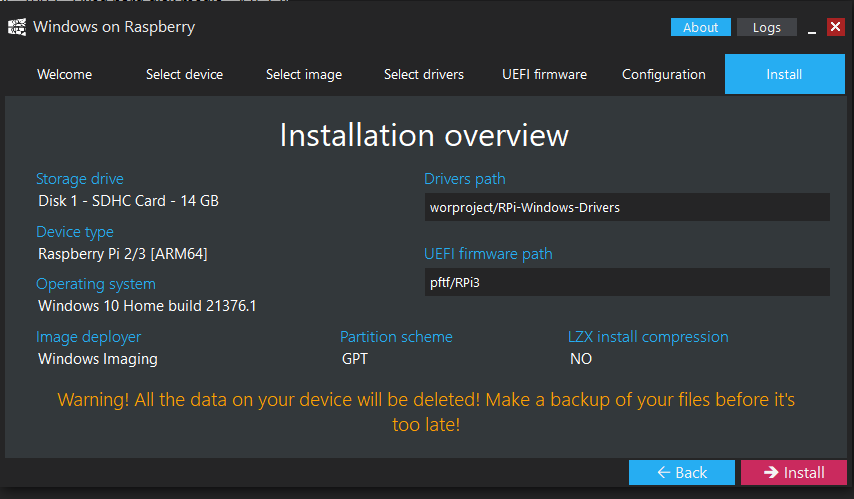The height and width of the screenshot is (499, 854).
Task: Click the Windows 10 Home build text
Action: tap(147, 305)
